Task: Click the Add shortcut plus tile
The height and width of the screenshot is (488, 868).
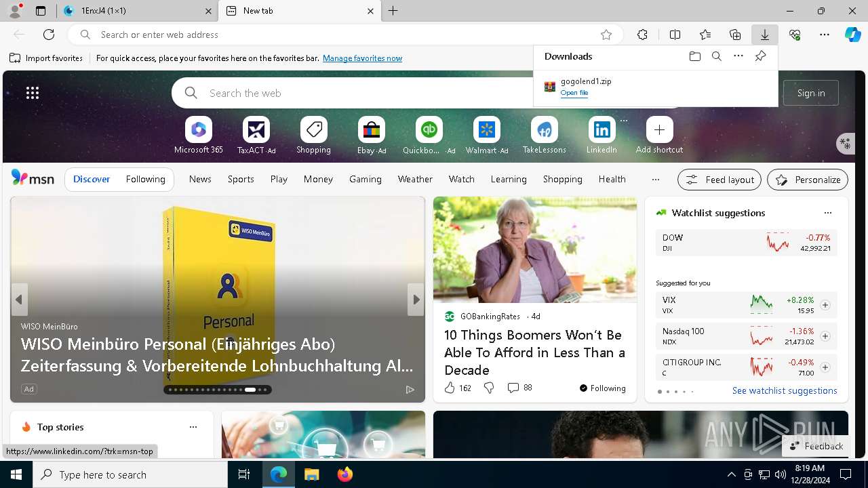Action: [x=660, y=136]
